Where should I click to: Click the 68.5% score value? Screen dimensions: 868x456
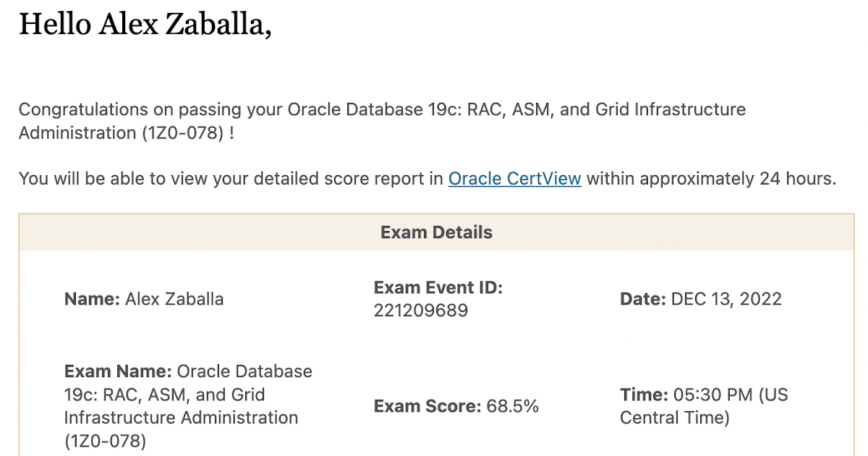coord(512,406)
